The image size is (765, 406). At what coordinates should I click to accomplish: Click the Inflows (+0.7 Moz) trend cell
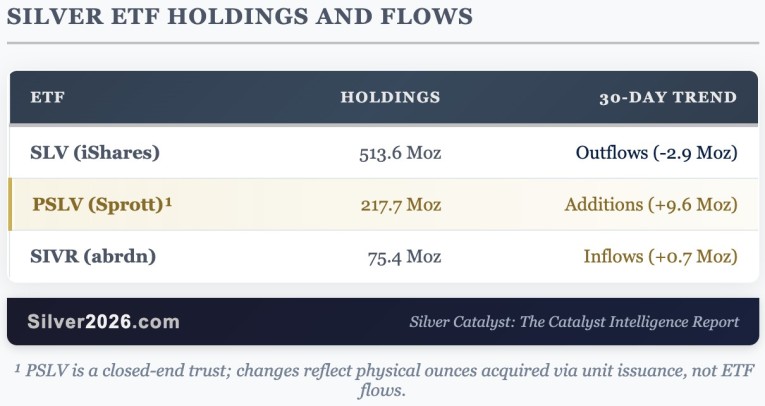coord(660,257)
